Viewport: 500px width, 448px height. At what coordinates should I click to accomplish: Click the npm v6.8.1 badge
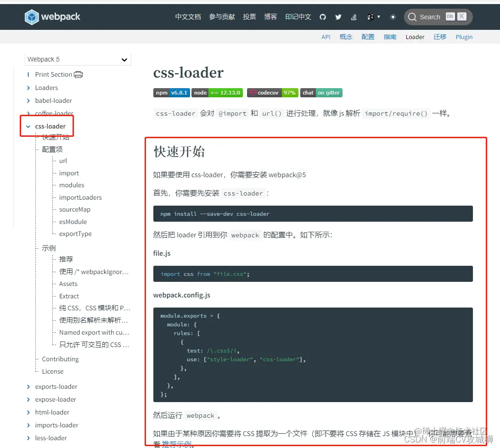pos(172,93)
